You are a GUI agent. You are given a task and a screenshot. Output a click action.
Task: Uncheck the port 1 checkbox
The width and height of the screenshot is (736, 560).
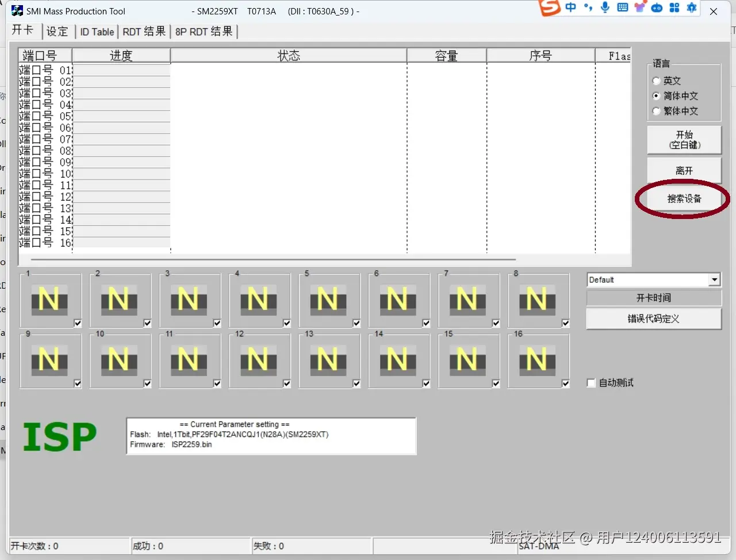[78, 323]
